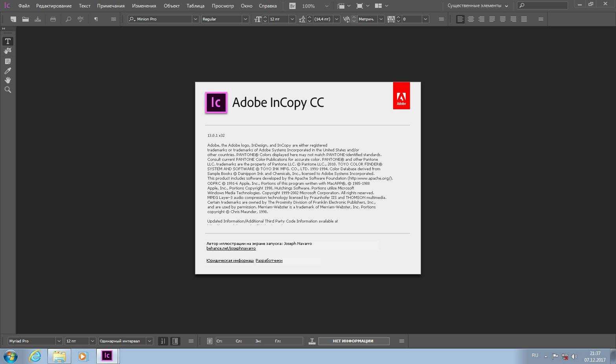This screenshot has height=364, width=616.
Task: Align text center
Action: pos(471,19)
